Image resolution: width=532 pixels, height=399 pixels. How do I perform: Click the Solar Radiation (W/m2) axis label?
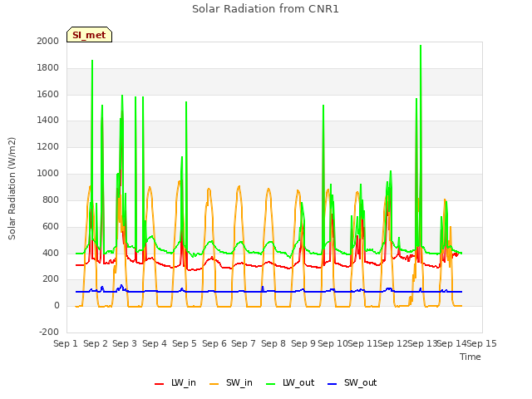pyautogui.click(x=12, y=189)
